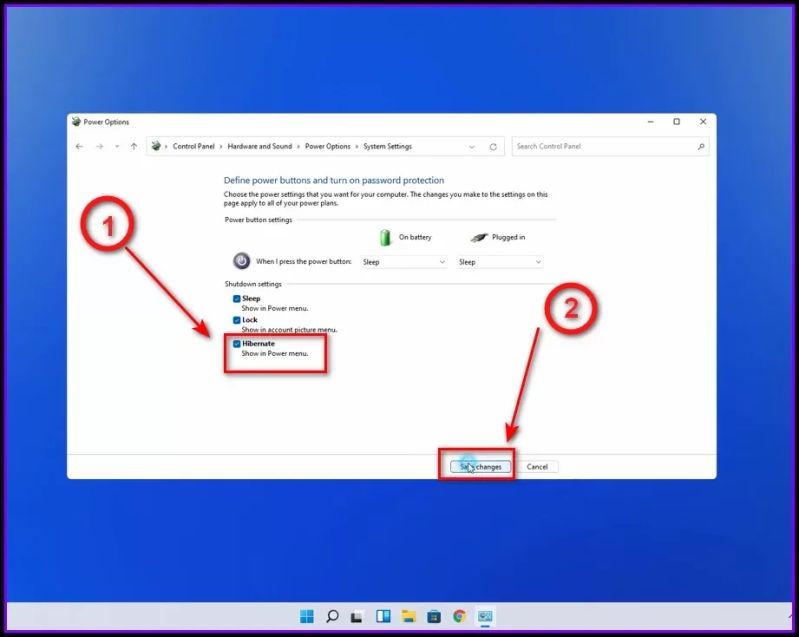Select System Settings breadcrumb
Image resolution: width=799 pixels, height=637 pixels.
(387, 146)
